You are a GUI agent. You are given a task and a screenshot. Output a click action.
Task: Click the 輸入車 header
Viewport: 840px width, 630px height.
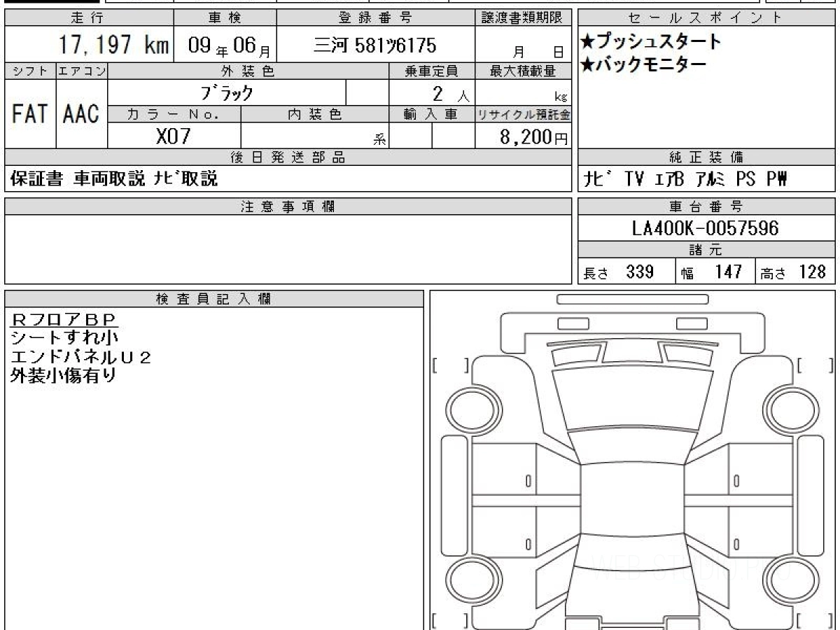(x=431, y=114)
